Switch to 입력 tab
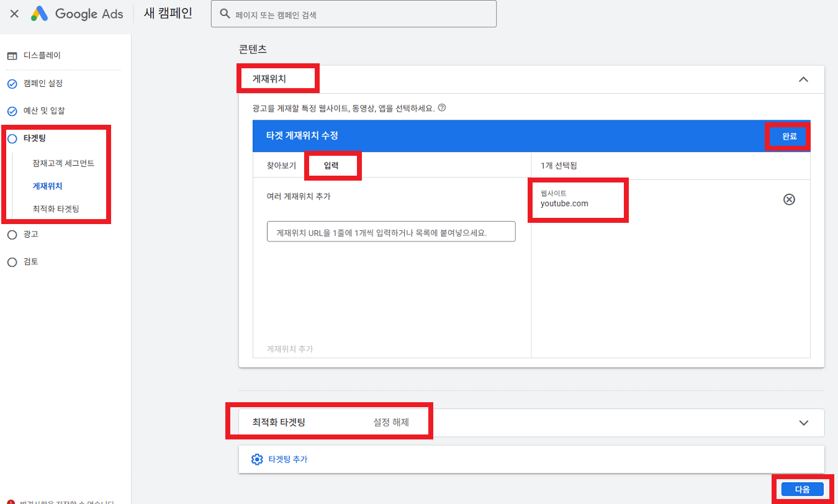The image size is (838, 504). pyautogui.click(x=331, y=166)
